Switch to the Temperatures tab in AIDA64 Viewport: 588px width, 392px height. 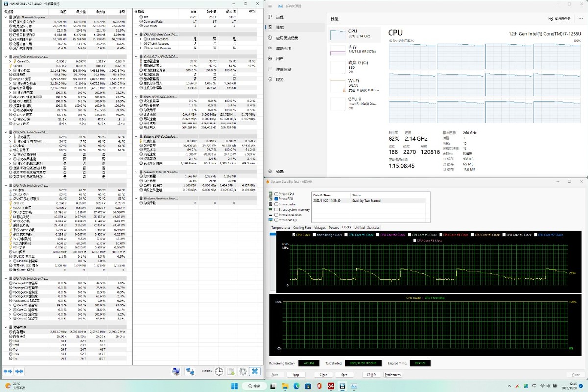(x=280, y=227)
